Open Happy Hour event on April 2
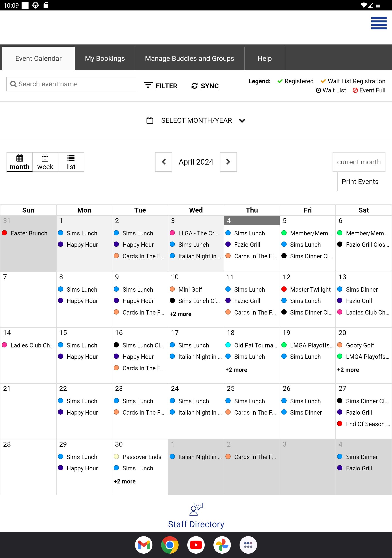Screen dimensions: 392x558 [138, 245]
